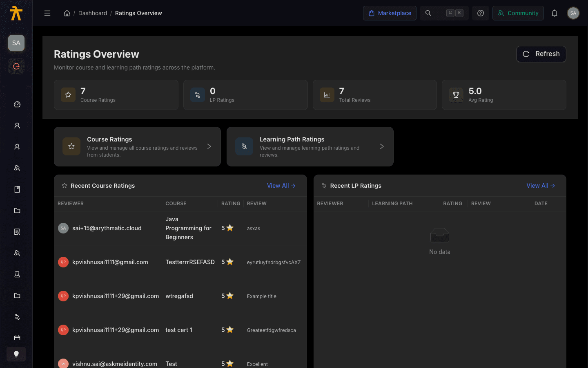The height and width of the screenshot is (368, 588).
Task: Open the add-user icon in sidebar
Action: pos(17,147)
